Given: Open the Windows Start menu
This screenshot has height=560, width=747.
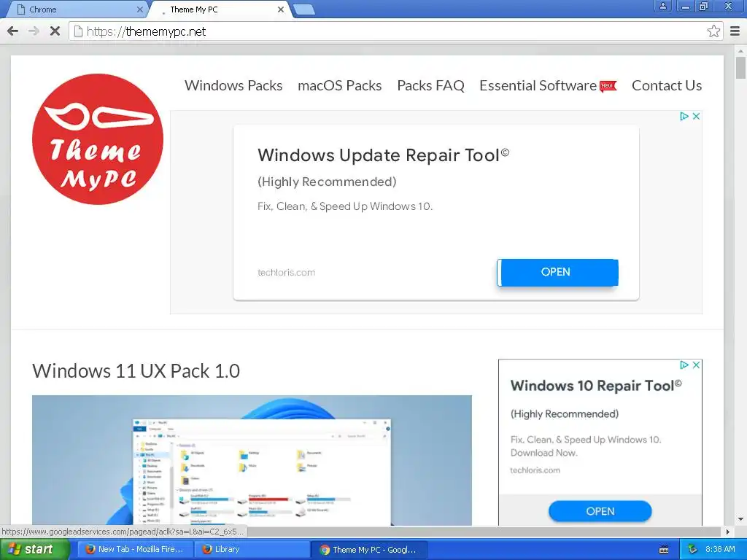Looking at the screenshot, I should click(x=35, y=550).
